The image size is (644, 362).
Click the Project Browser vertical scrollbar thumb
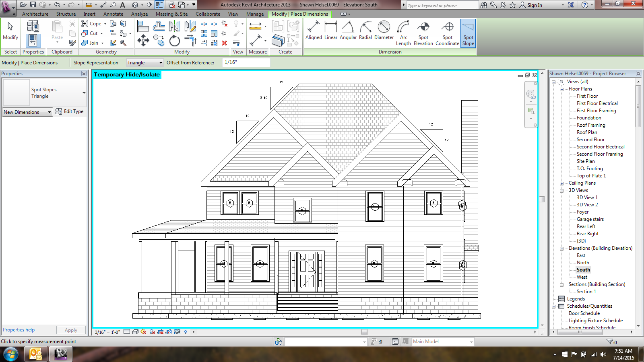(638, 106)
